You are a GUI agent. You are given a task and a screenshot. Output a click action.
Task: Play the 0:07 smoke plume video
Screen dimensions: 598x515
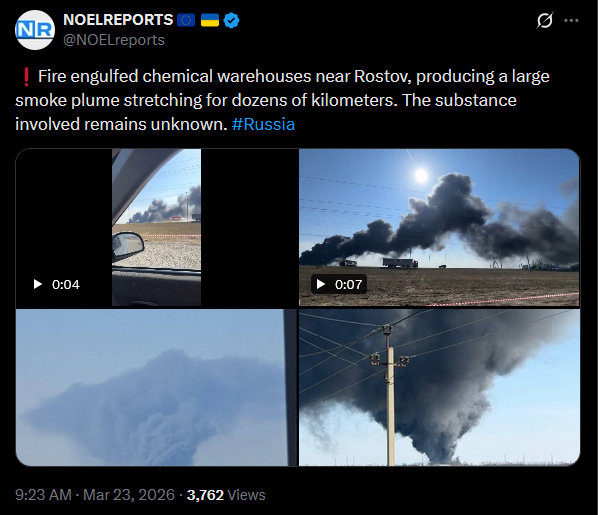pyautogui.click(x=439, y=227)
